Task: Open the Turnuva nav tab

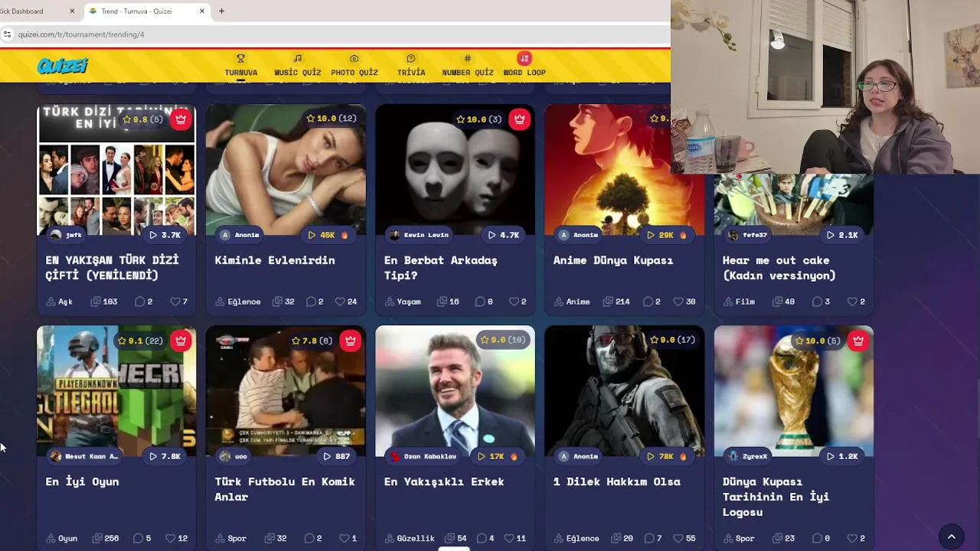Action: (240, 66)
